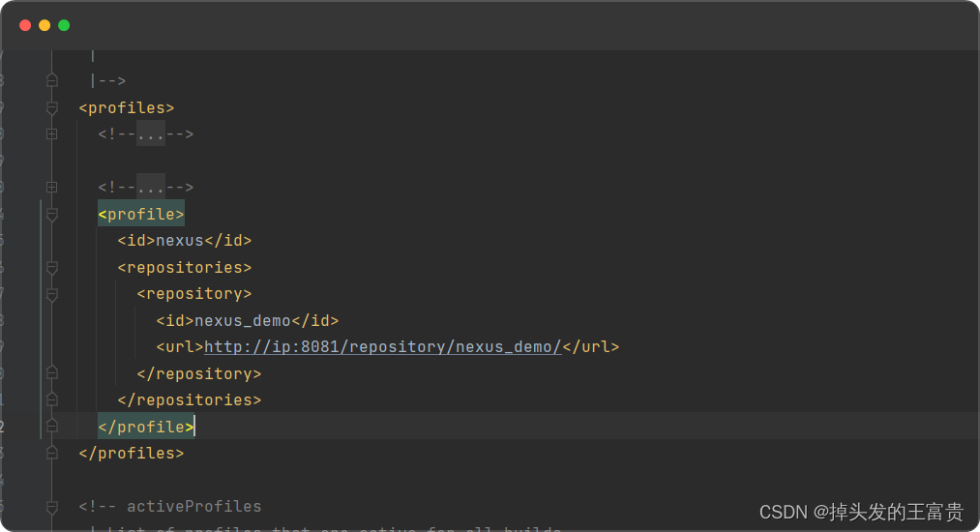The height and width of the screenshot is (532, 980).
Task: Click the second folded ... comment placeholder
Action: pyautogui.click(x=151, y=187)
